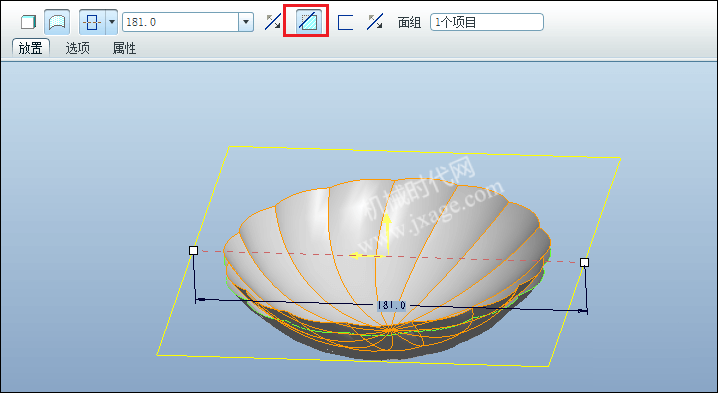
Task: Click the 181.0 dimension label on the model
Action: point(392,306)
